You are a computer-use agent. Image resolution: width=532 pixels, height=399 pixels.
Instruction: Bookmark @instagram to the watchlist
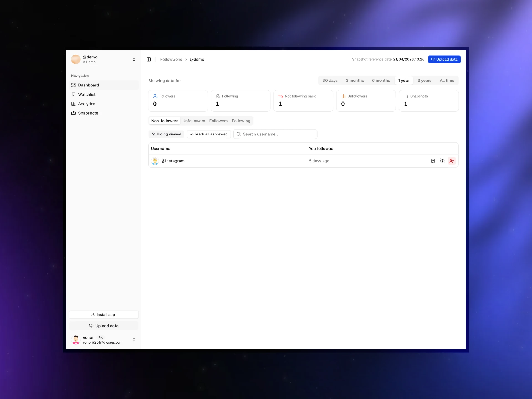tap(433, 161)
